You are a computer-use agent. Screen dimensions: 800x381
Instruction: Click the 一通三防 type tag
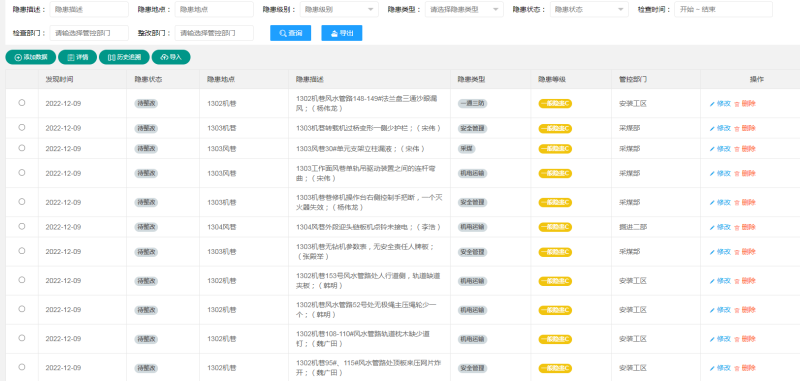472,104
